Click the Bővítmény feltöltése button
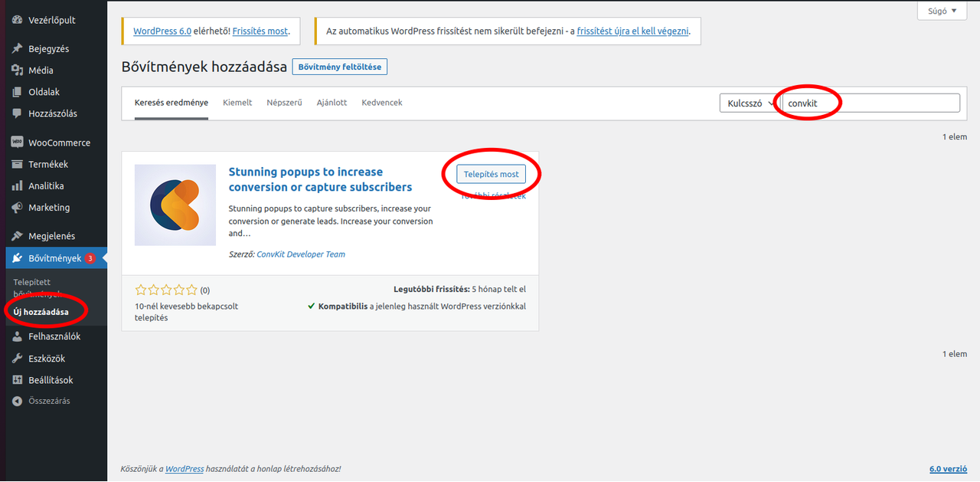The image size is (980, 482). (x=339, y=67)
